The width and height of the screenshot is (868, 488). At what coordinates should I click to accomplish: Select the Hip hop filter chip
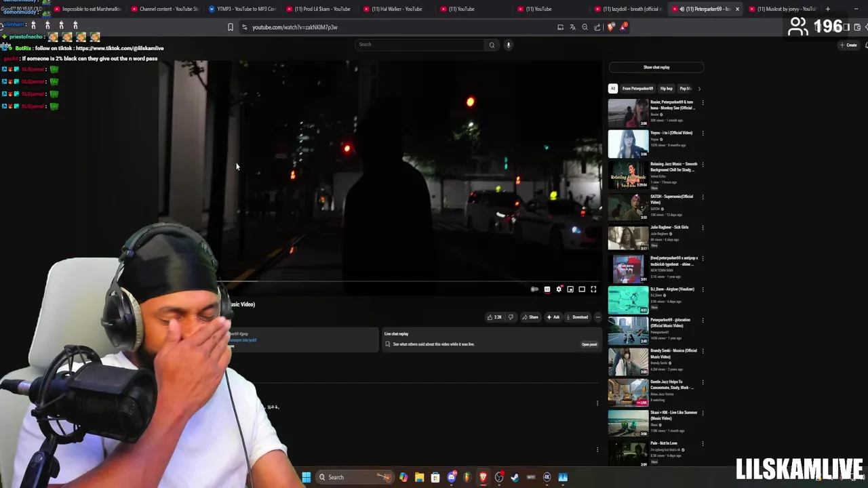(x=667, y=88)
